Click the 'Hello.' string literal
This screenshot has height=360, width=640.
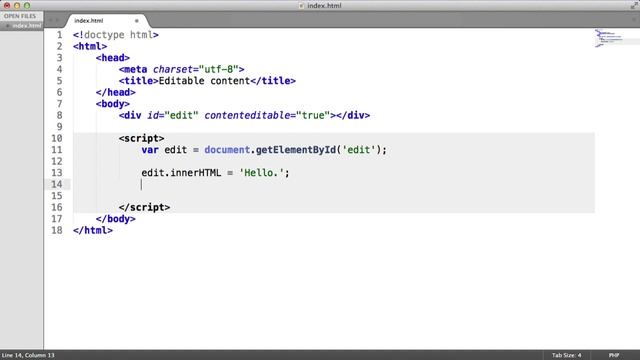click(x=261, y=173)
